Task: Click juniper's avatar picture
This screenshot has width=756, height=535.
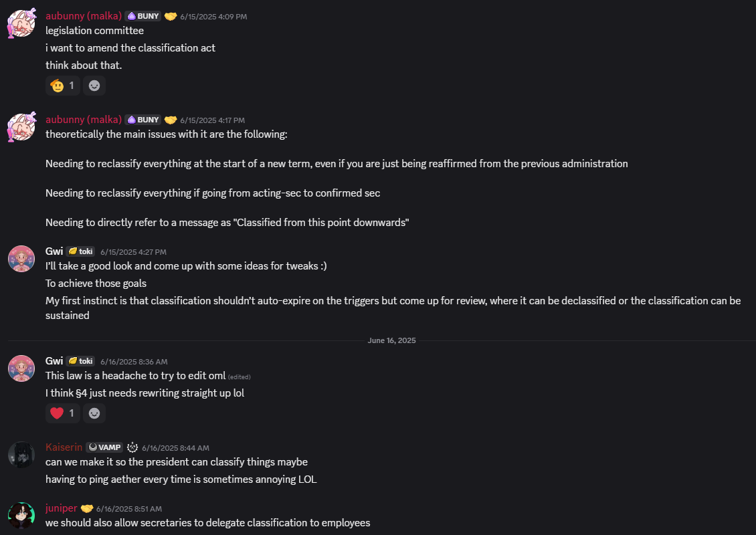Action: [21, 516]
